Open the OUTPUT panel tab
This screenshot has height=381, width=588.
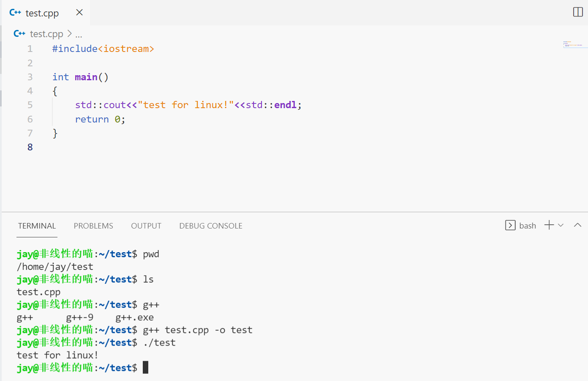click(x=146, y=226)
